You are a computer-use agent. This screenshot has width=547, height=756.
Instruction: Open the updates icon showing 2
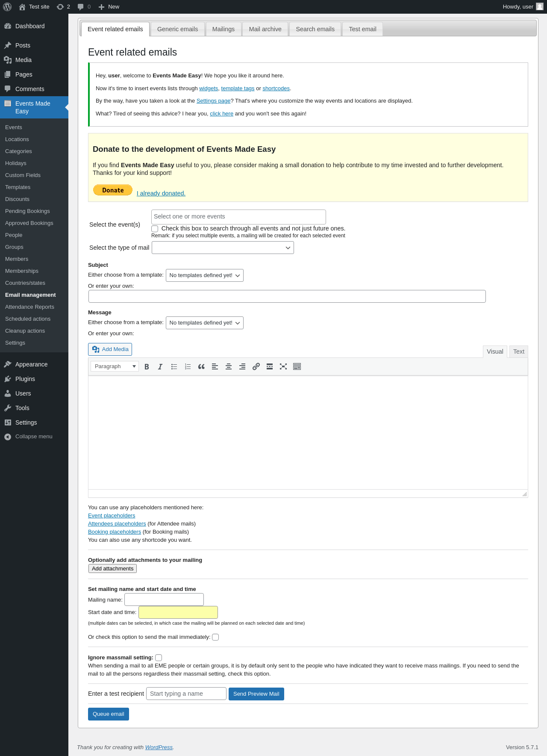63,7
